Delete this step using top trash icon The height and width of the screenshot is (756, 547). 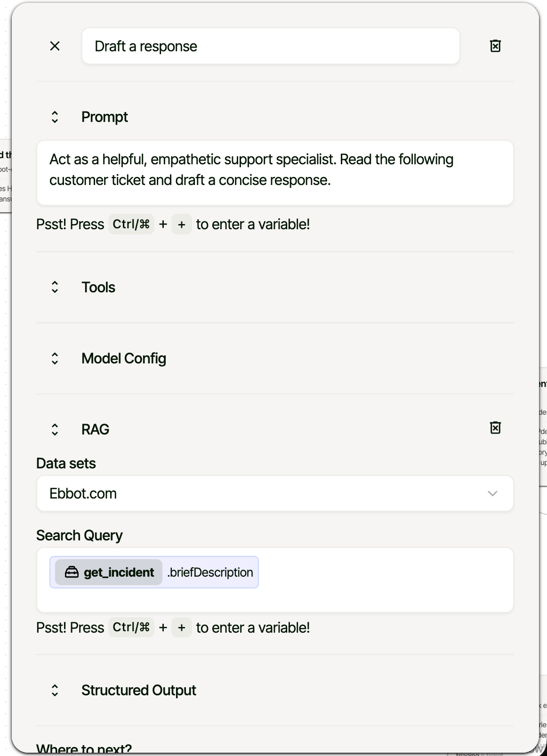(495, 46)
